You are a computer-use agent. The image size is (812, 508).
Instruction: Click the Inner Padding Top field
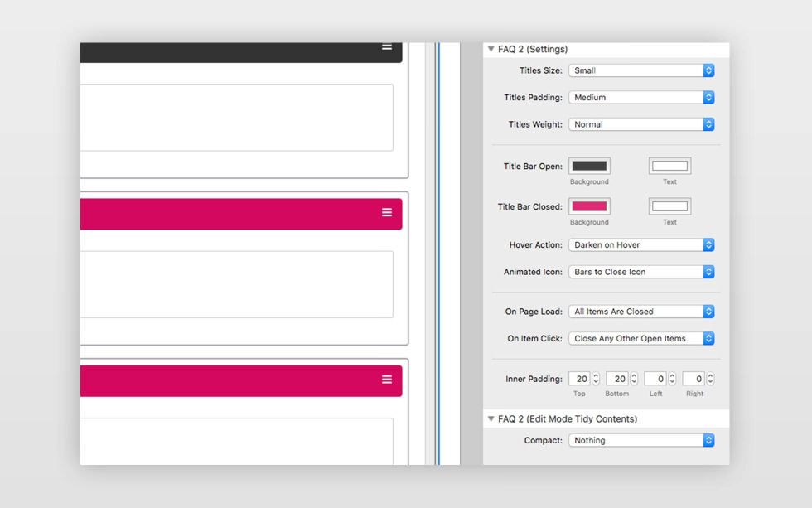(579, 379)
